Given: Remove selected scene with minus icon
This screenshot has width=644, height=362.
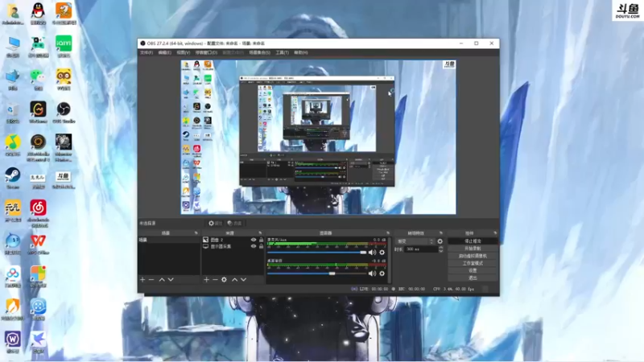Looking at the screenshot, I should pos(151,279).
